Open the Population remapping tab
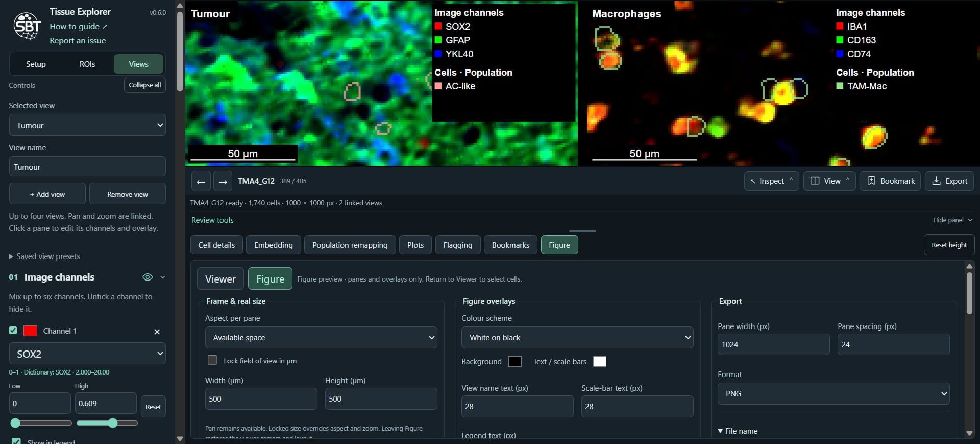The image size is (980, 444). pos(350,245)
